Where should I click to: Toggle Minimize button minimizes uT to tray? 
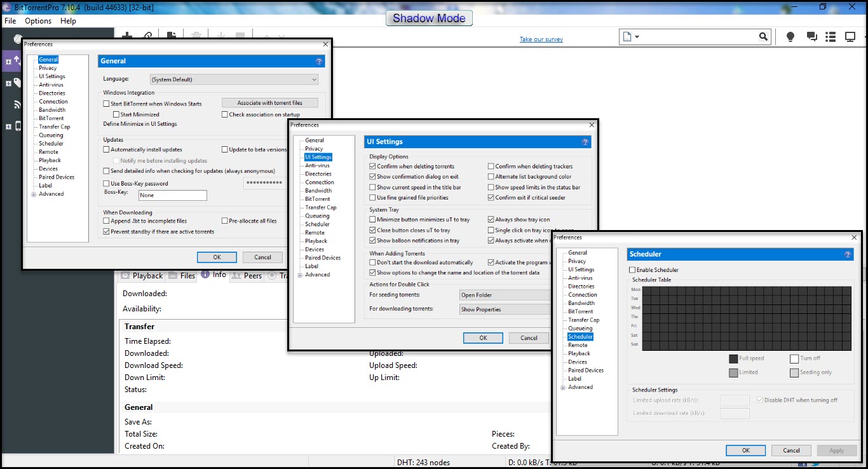[373, 220]
